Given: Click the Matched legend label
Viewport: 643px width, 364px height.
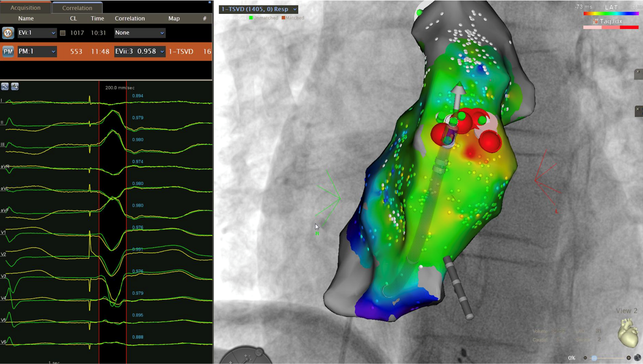Looking at the screenshot, I should [x=294, y=18].
